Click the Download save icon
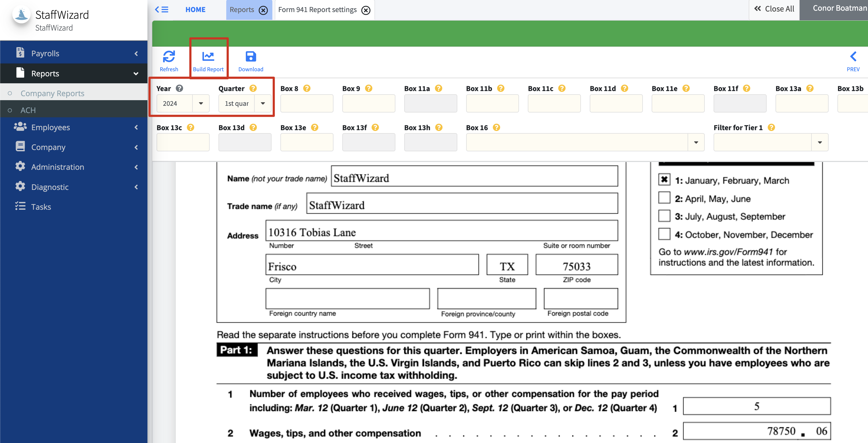 point(250,57)
